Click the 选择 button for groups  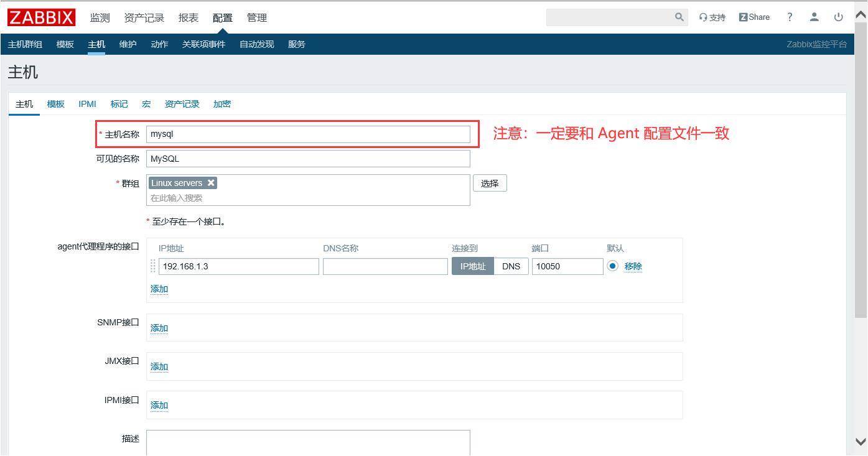tap(490, 184)
